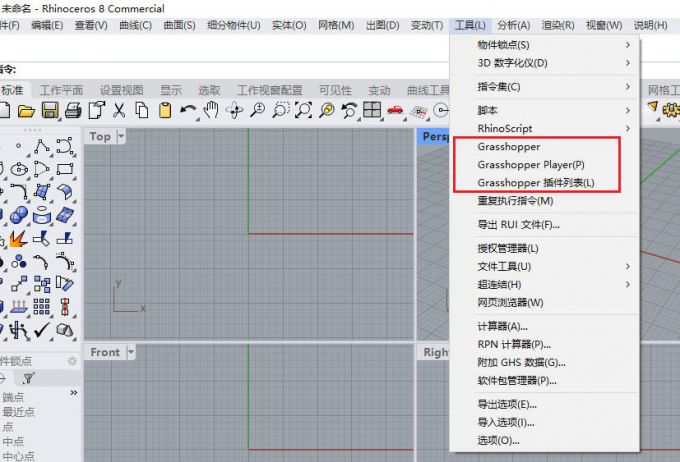Expand the 指令集(C) submenu
Screen dimensions: 680x462
545,87
